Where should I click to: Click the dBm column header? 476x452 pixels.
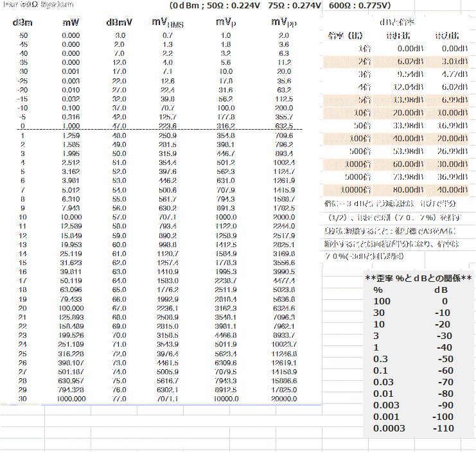tap(22, 22)
